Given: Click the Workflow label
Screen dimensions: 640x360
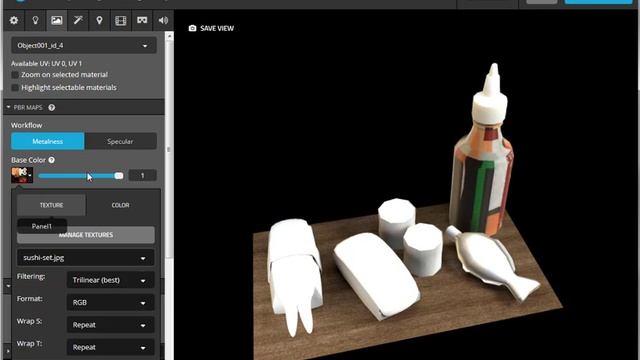Looking at the screenshot, I should [27, 125].
